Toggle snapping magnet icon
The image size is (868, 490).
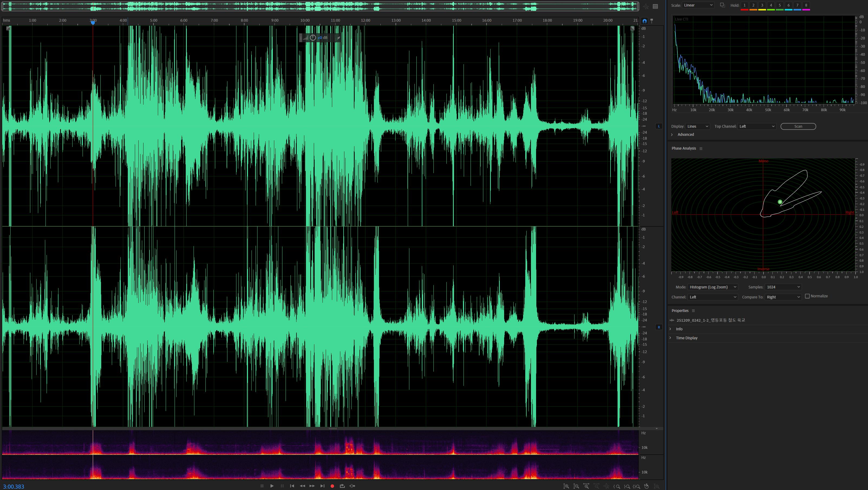tap(645, 21)
